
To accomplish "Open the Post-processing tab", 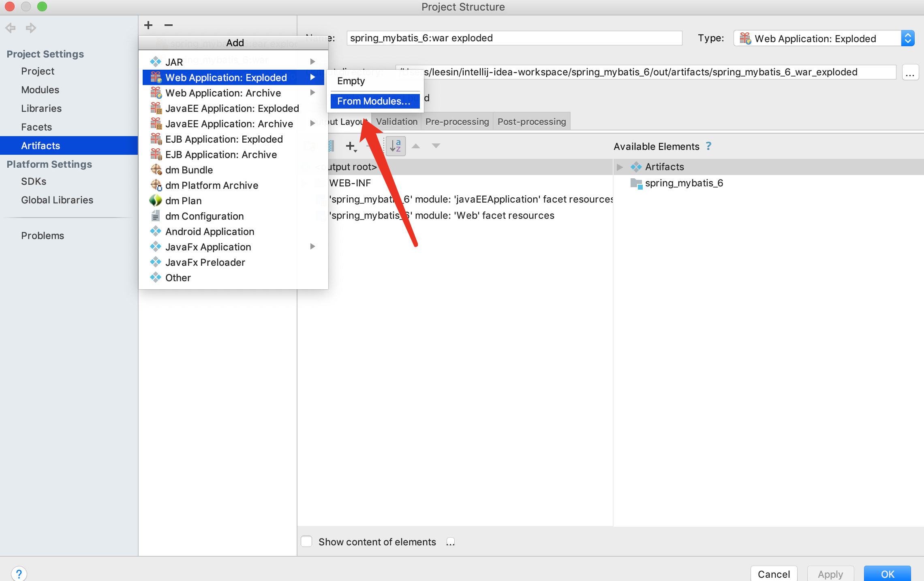I will point(531,122).
